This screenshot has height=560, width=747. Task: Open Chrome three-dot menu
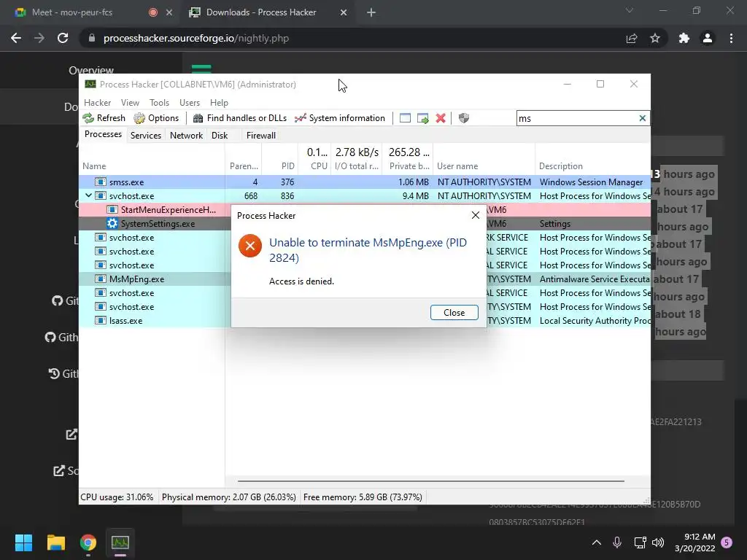click(731, 38)
